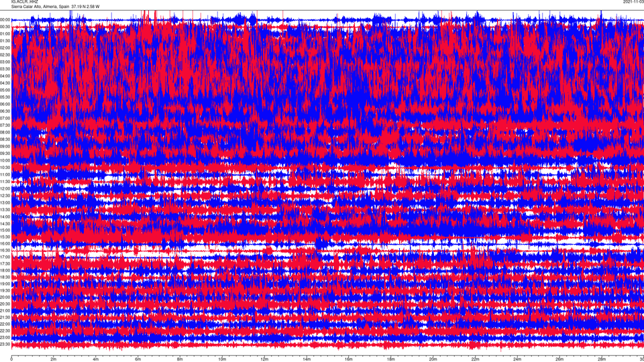Screen dimensions: 644x362
Task: Select the 09:00 trace time label
Action: coord(5,146)
